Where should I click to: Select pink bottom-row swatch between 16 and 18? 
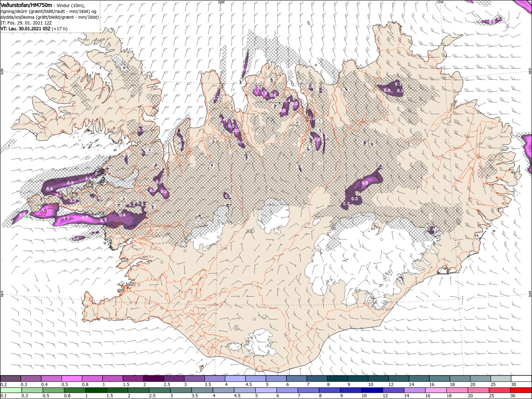coord(436,390)
